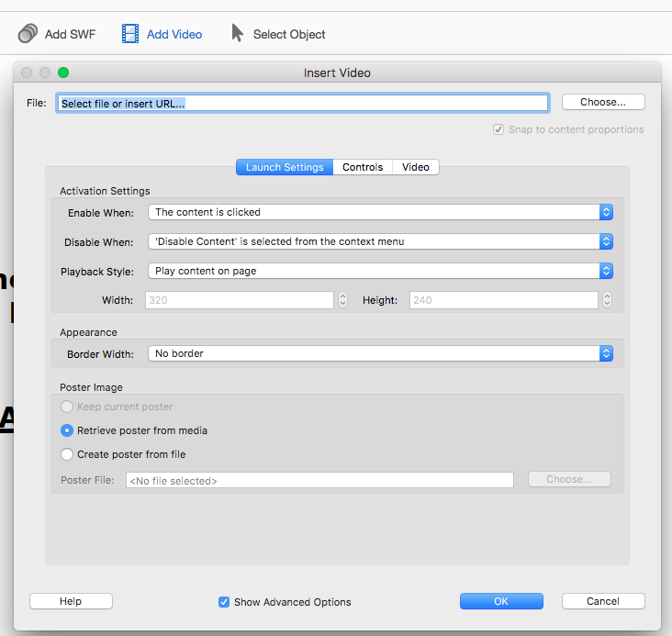Click the Width stepper control
Screen dimensions: 672x636
click(x=343, y=300)
